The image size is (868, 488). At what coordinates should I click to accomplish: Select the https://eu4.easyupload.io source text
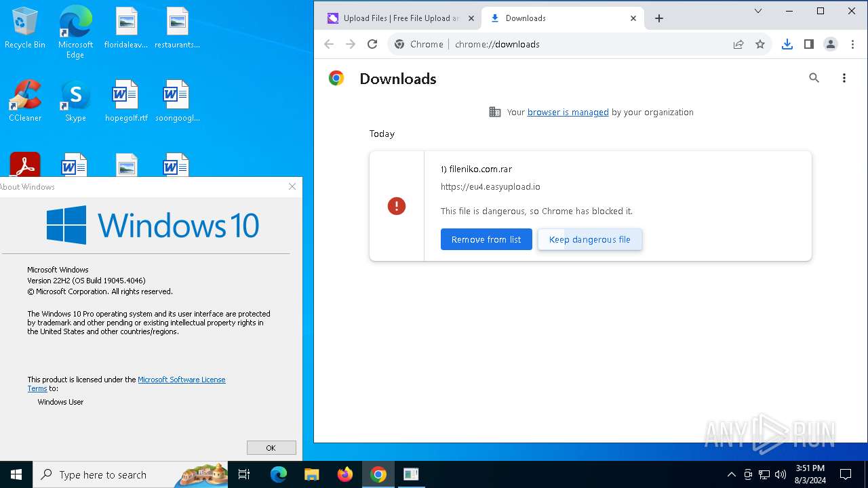[490, 187]
